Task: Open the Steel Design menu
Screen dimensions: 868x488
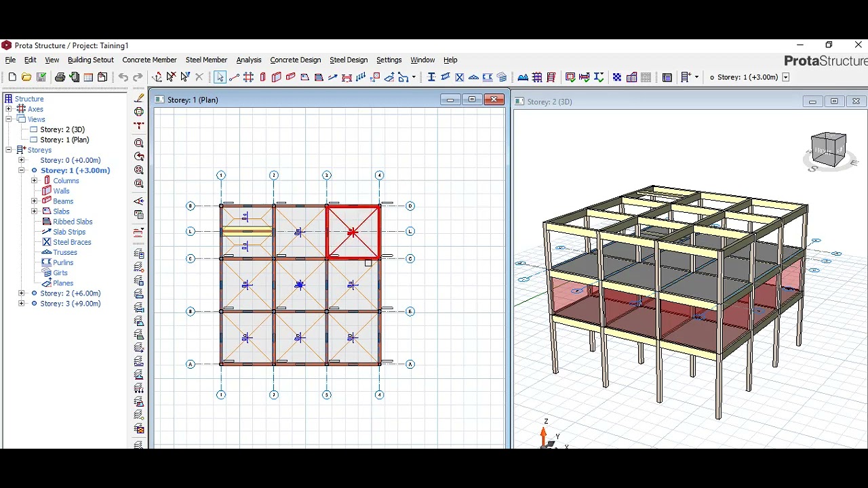Action: [x=349, y=60]
